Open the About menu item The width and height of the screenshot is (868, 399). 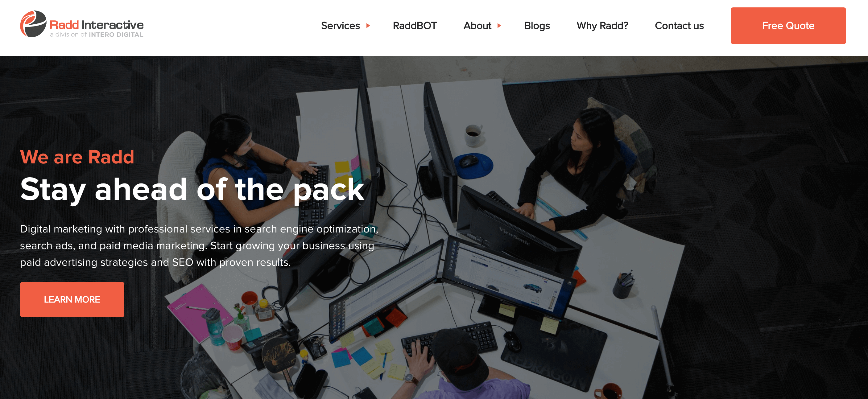[x=477, y=26]
